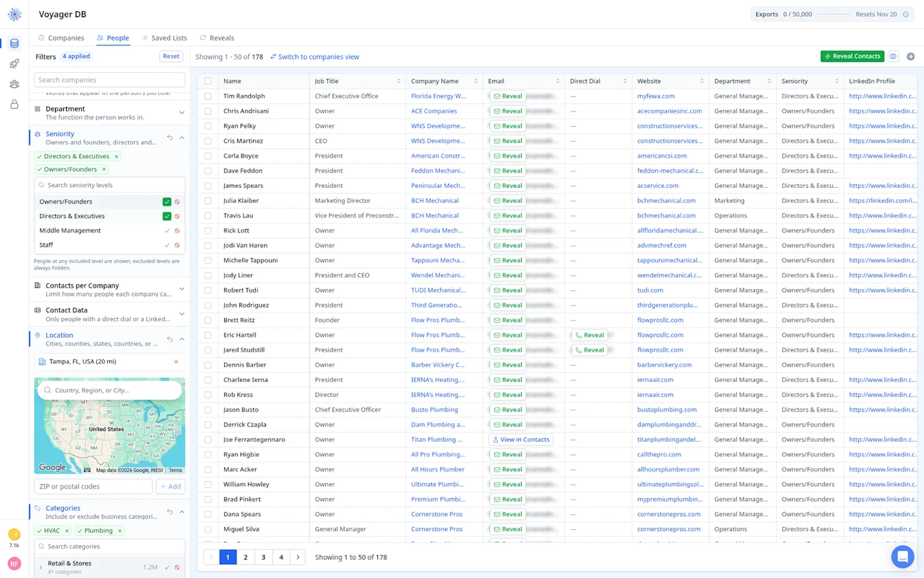Screen dimensions: 924x578
Task: Click the coin credits icon
Action: [x=14, y=534]
